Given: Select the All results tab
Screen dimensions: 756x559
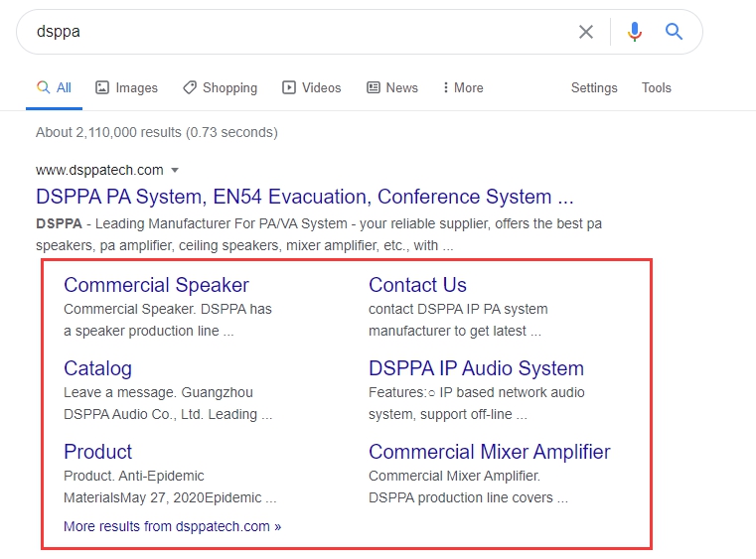Looking at the screenshot, I should click(x=54, y=87).
